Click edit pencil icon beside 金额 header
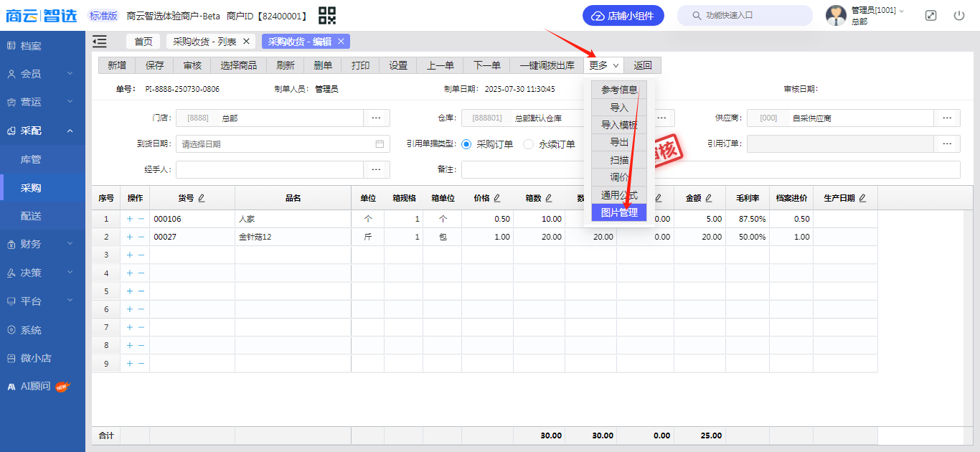The image size is (980, 452). point(709,198)
